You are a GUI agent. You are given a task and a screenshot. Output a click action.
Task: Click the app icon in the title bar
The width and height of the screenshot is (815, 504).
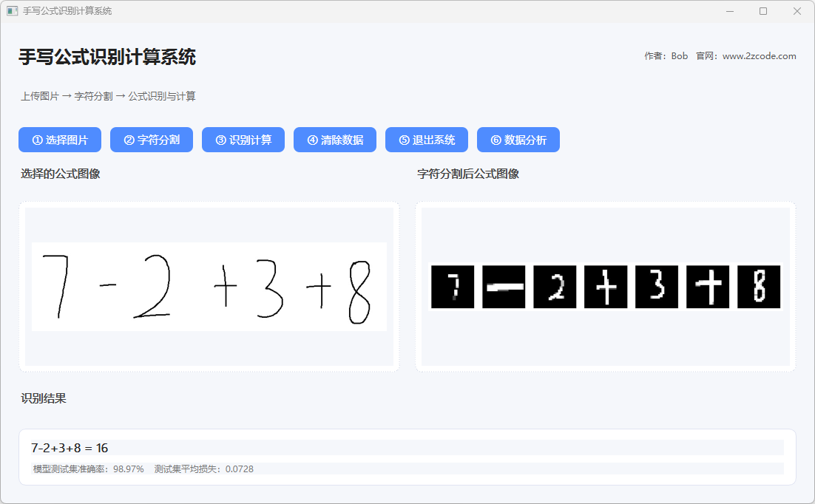pos(12,11)
